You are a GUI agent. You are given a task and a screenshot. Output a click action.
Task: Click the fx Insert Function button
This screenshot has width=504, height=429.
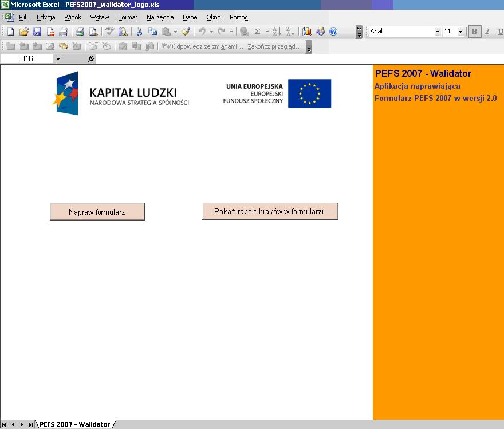tap(91, 58)
